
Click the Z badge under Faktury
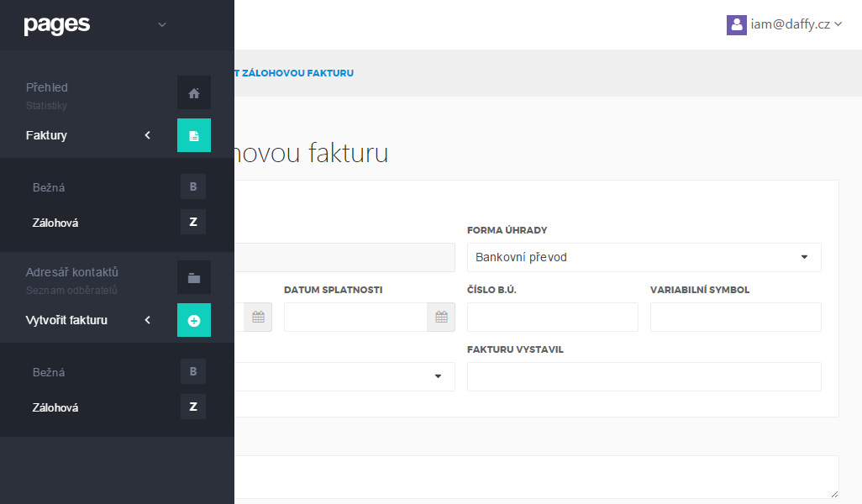click(x=193, y=222)
